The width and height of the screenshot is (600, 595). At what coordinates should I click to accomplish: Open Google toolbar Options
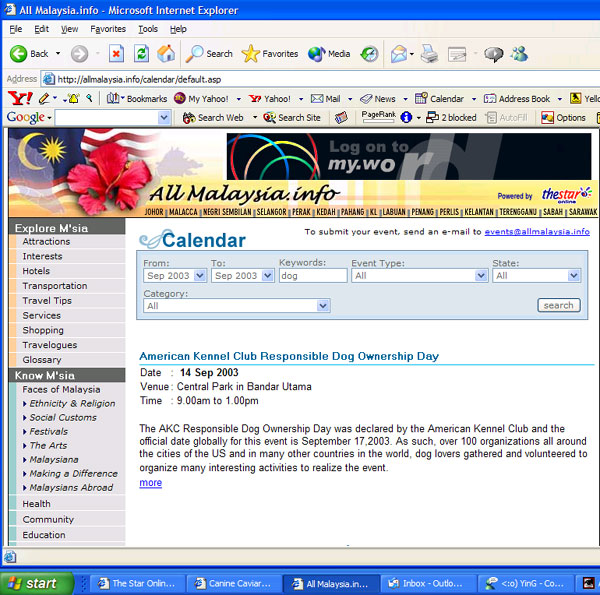click(x=563, y=118)
